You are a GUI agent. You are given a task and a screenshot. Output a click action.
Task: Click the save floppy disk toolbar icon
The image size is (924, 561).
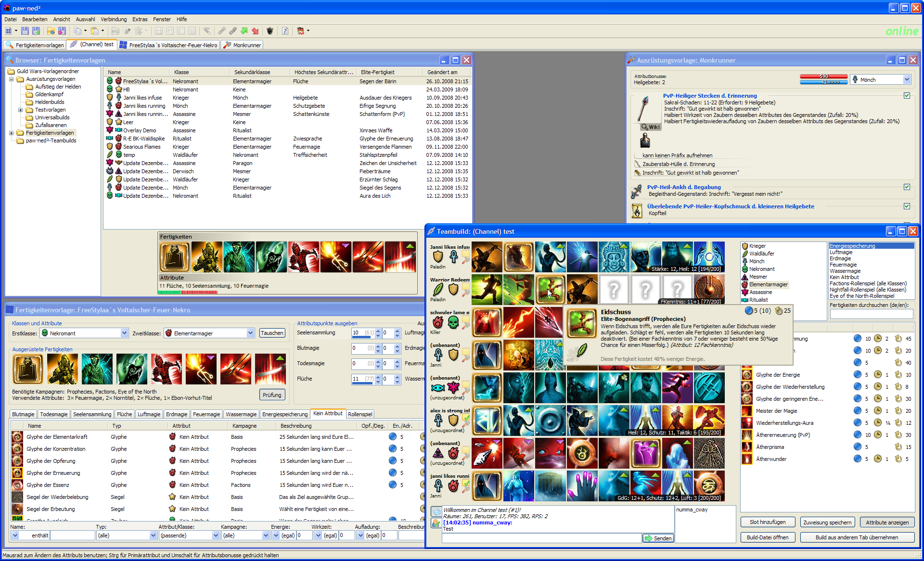coord(25,31)
